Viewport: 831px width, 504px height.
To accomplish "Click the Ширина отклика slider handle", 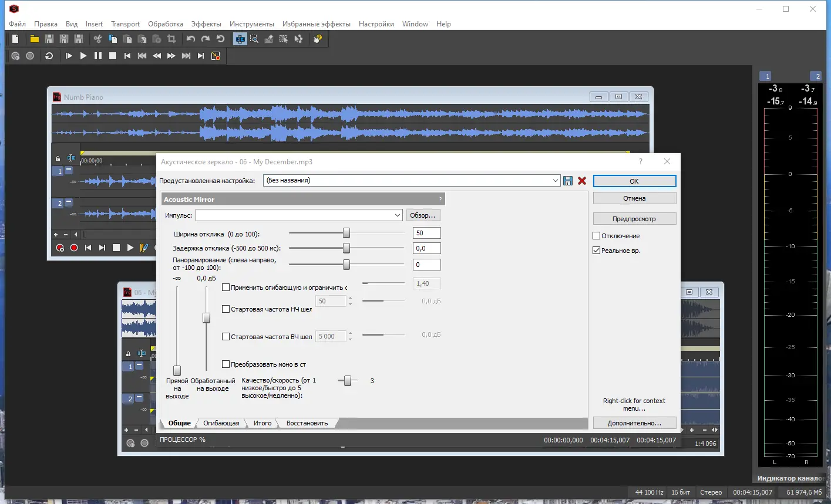I will (x=346, y=233).
